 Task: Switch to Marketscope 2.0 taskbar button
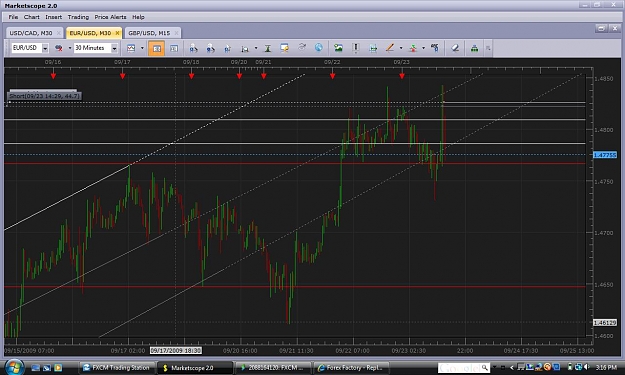[195, 368]
